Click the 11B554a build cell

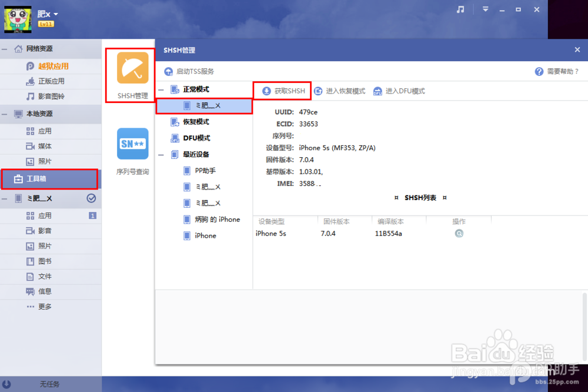pos(388,234)
